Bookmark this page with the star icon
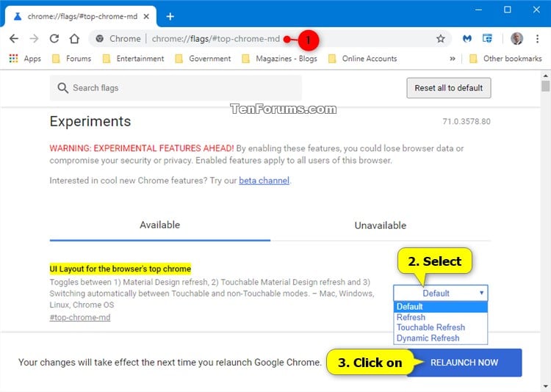This screenshot has width=551, height=392. 441,39
